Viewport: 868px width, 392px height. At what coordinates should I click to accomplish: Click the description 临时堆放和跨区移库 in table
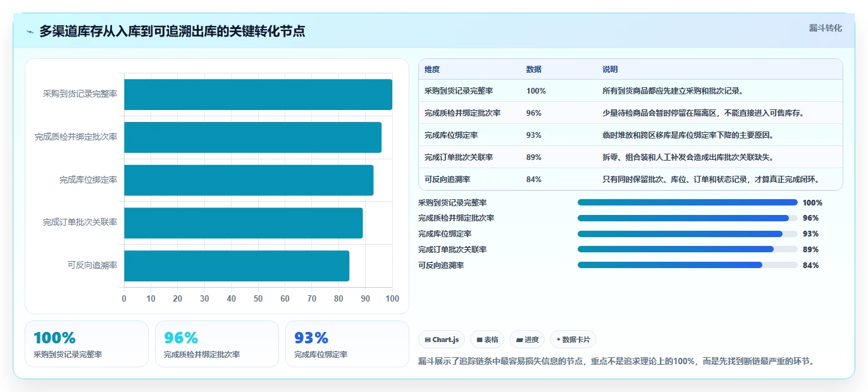(x=688, y=135)
